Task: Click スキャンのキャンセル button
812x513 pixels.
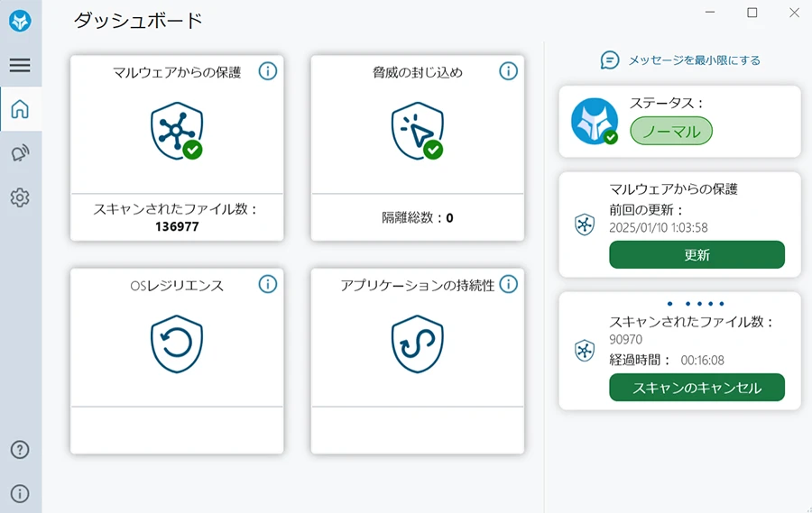Action: pyautogui.click(x=697, y=388)
